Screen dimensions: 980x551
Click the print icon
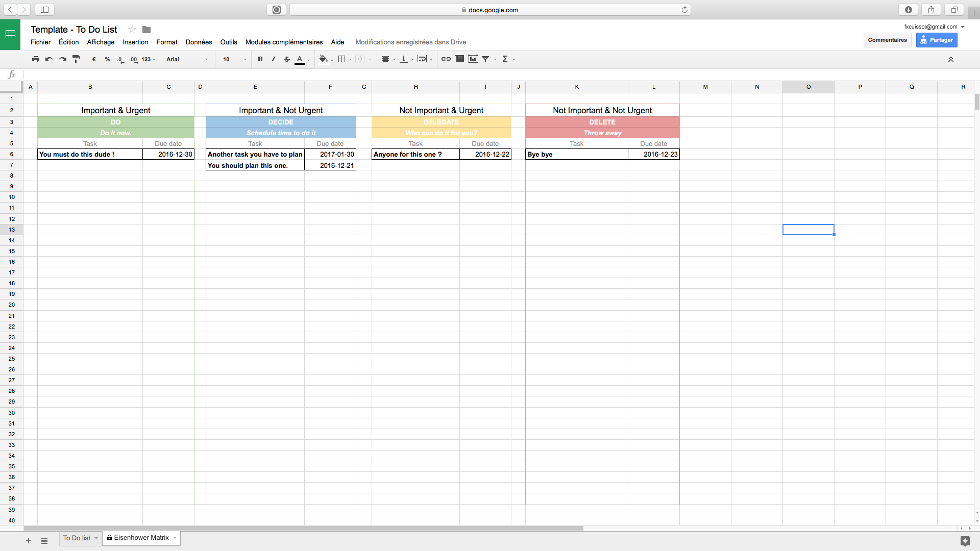point(36,59)
